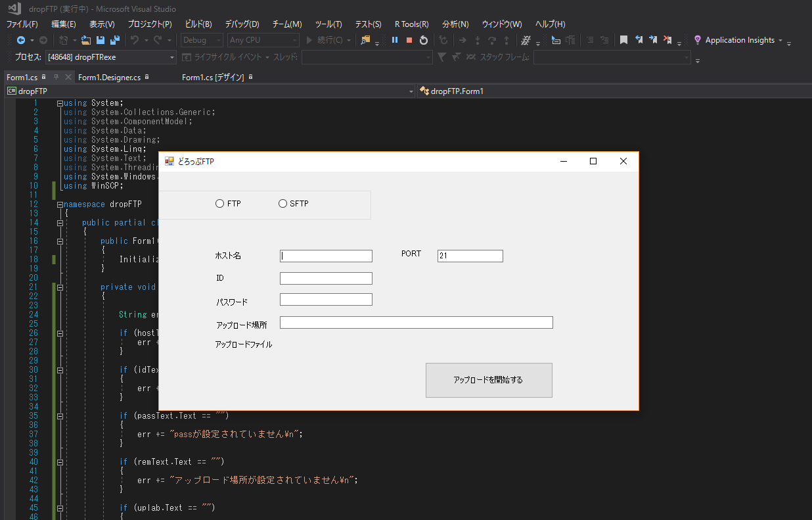Click the Show Next Statement arrow icon
This screenshot has height=520, width=812.
[x=462, y=40]
